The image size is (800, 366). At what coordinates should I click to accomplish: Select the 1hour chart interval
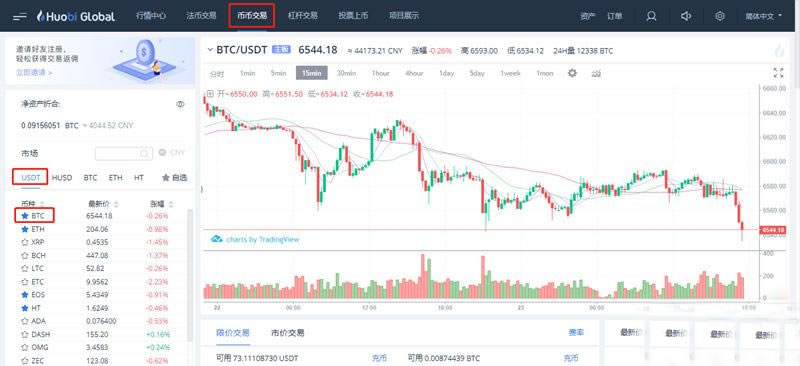(380, 73)
